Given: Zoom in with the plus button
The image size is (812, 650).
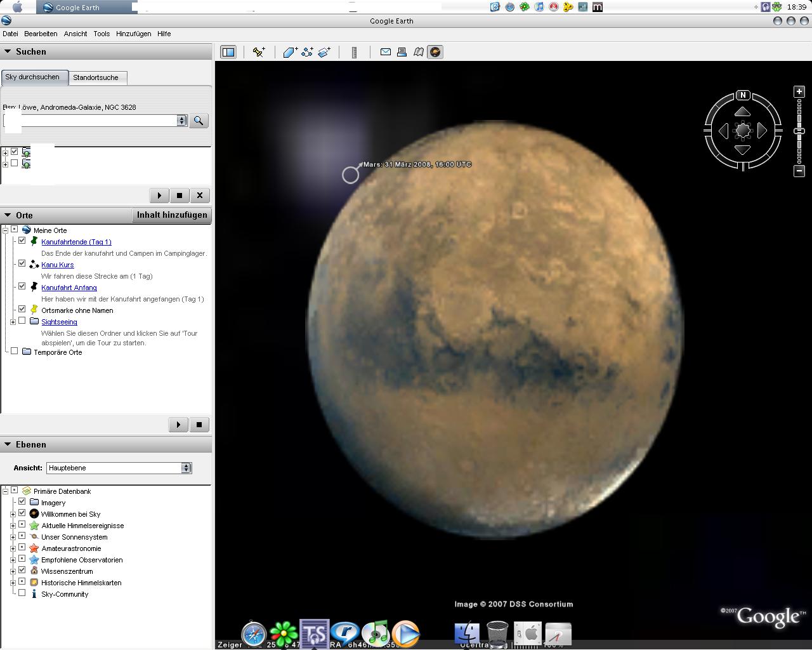Looking at the screenshot, I should (x=799, y=91).
